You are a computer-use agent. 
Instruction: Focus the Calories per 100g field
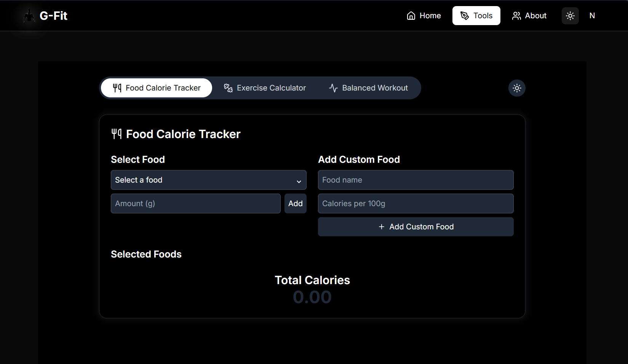coord(416,203)
